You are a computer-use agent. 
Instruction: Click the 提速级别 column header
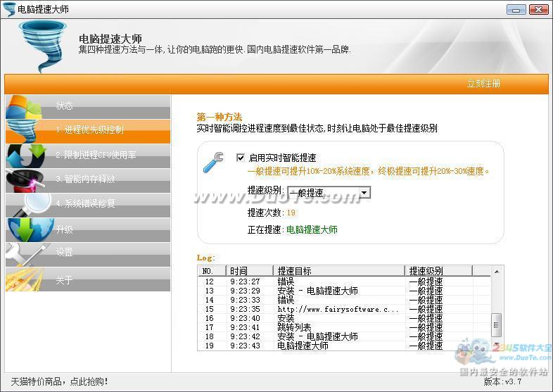click(x=439, y=271)
